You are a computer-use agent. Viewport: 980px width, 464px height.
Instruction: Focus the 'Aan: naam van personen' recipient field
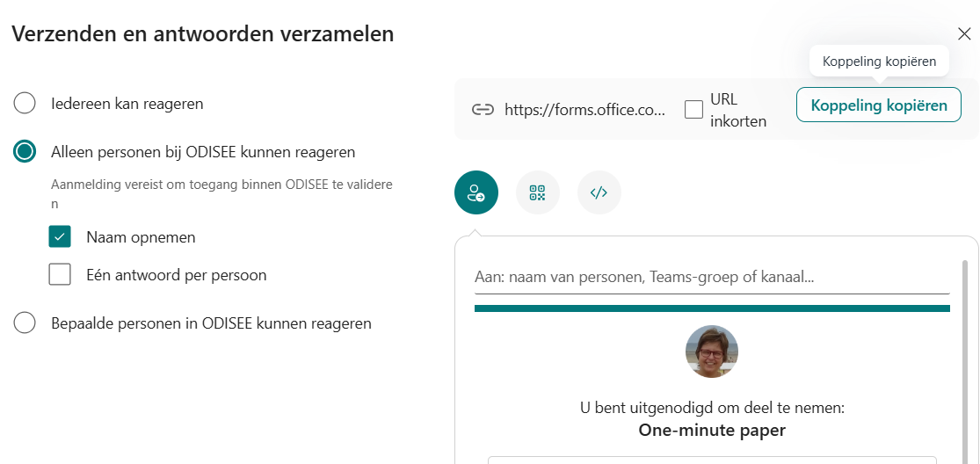(x=712, y=277)
